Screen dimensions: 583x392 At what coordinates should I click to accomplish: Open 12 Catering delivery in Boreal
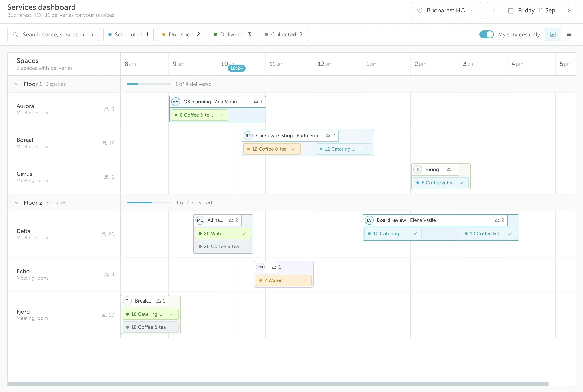344,149
